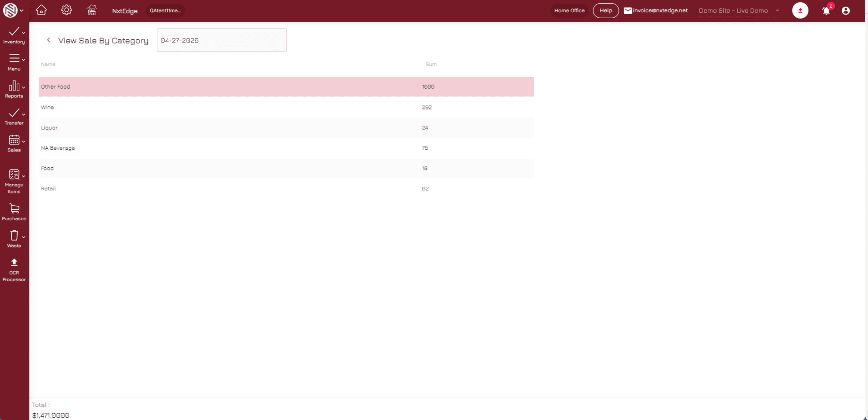Click the date field 04-27-2026
Viewport: 868px width, 420px height.
[222, 40]
